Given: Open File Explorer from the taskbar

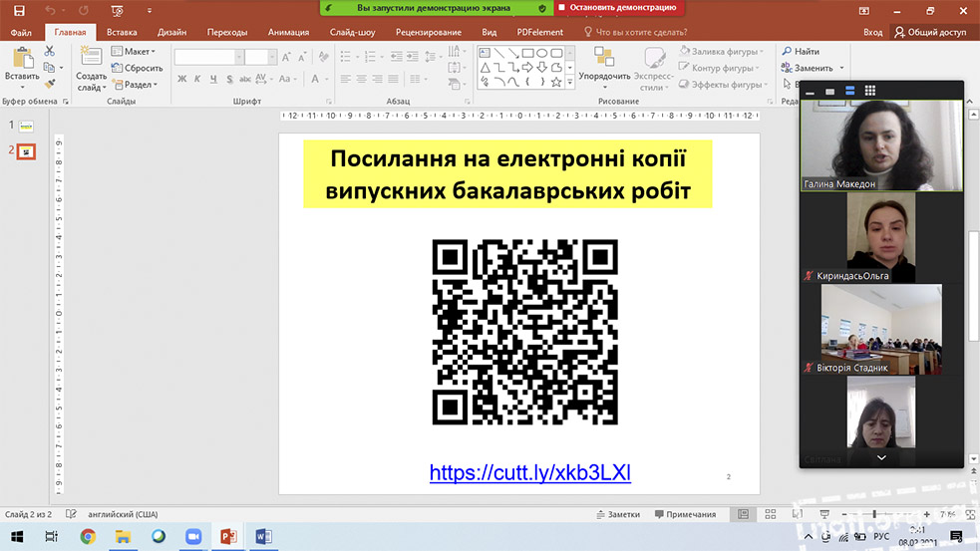Looking at the screenshot, I should pyautogui.click(x=123, y=537).
